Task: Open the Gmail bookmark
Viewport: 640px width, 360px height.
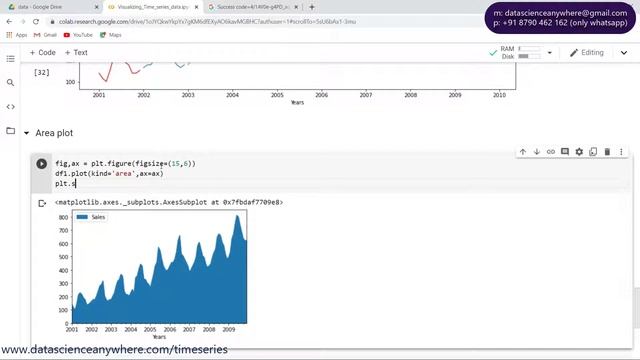Action: pos(45,35)
